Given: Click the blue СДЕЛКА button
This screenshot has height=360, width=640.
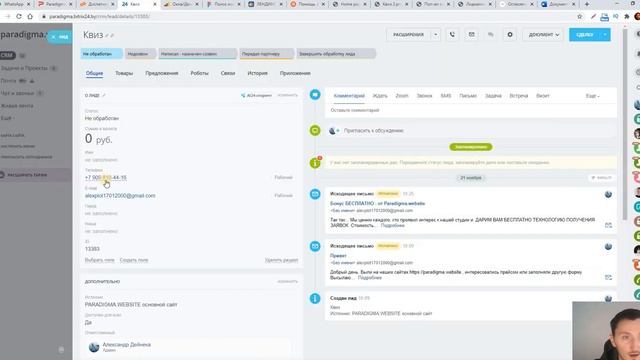Looking at the screenshot, I should 584,35.
